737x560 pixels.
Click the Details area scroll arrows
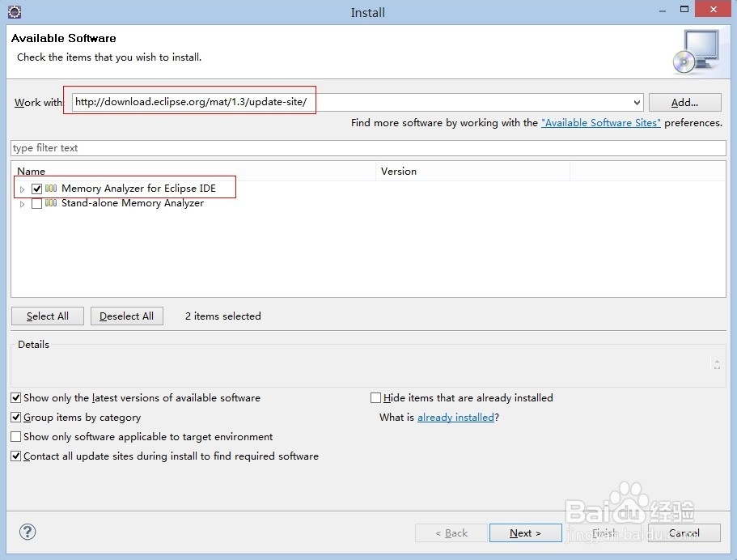[x=717, y=364]
